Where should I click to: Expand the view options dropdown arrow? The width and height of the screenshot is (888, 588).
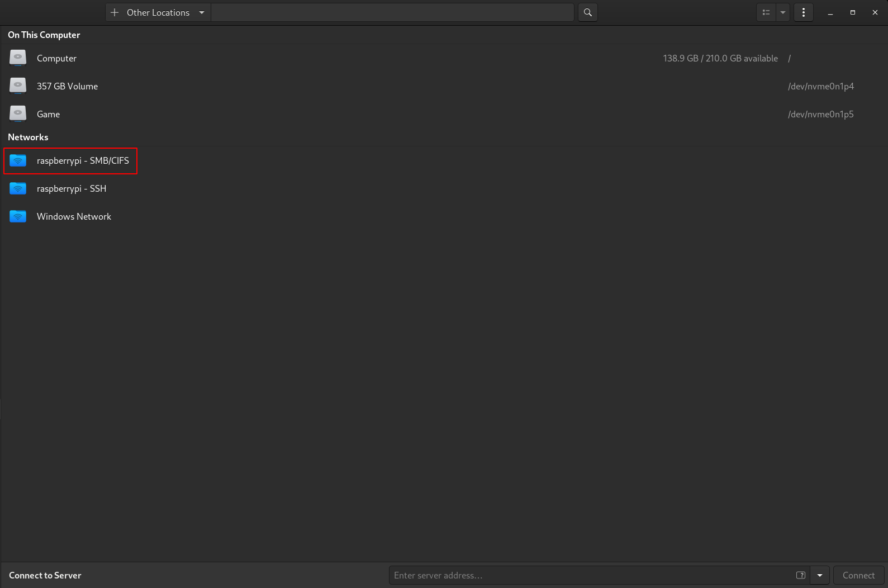[783, 12]
